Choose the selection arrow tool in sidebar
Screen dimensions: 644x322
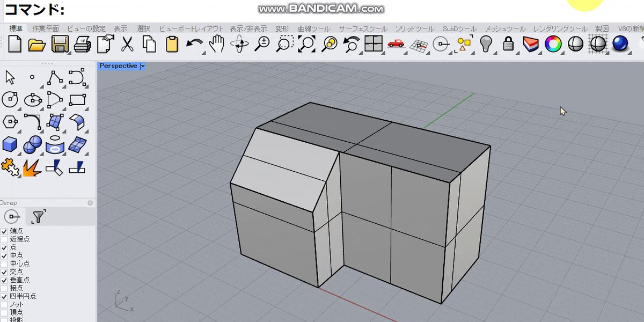click(10, 77)
